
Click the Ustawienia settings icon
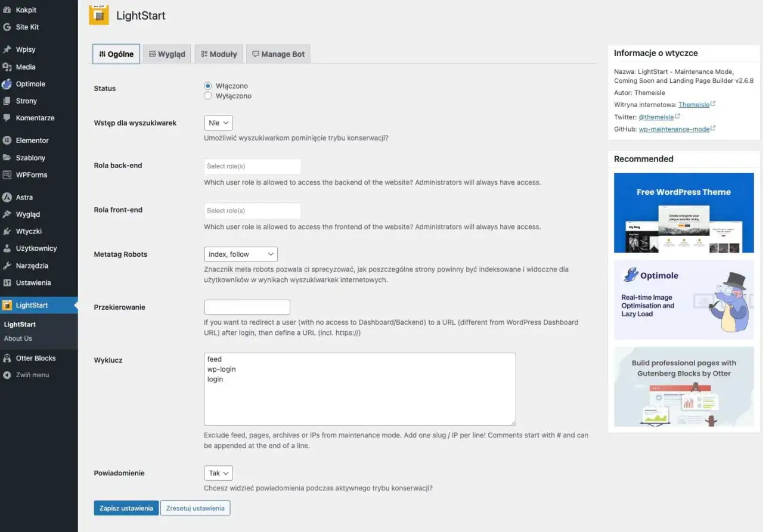coord(7,282)
